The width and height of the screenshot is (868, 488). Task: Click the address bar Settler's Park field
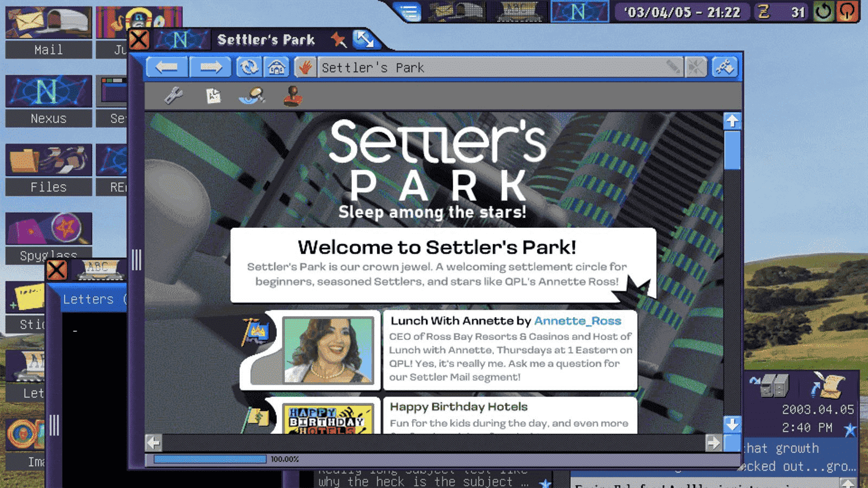click(x=500, y=67)
